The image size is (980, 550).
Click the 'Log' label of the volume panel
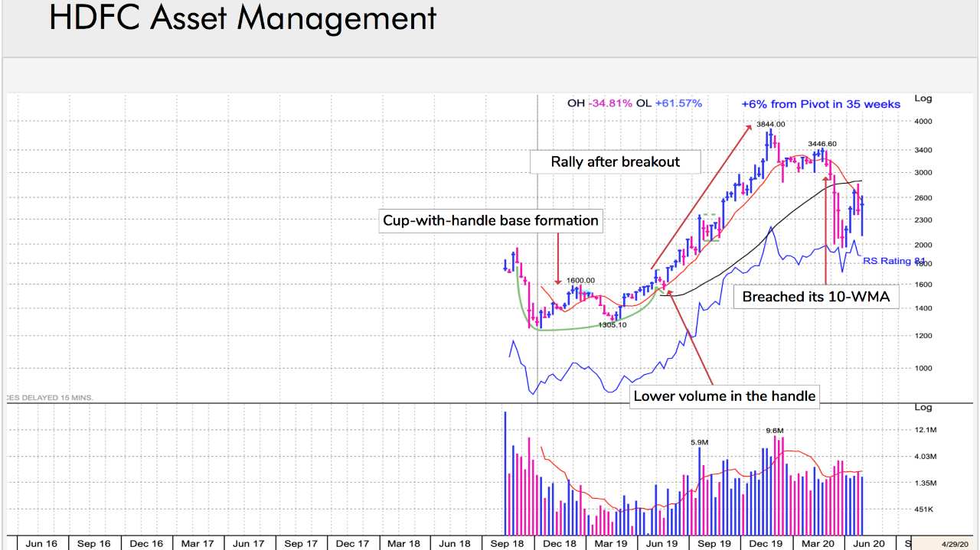[923, 408]
